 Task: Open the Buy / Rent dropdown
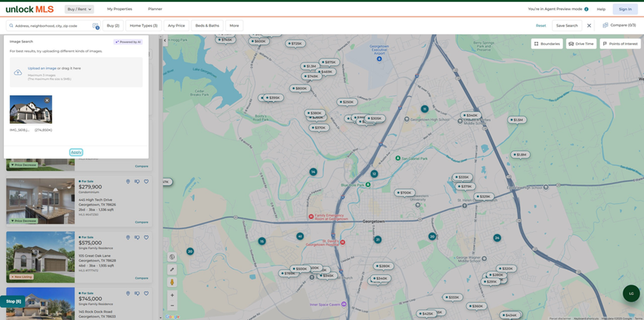coord(79,9)
